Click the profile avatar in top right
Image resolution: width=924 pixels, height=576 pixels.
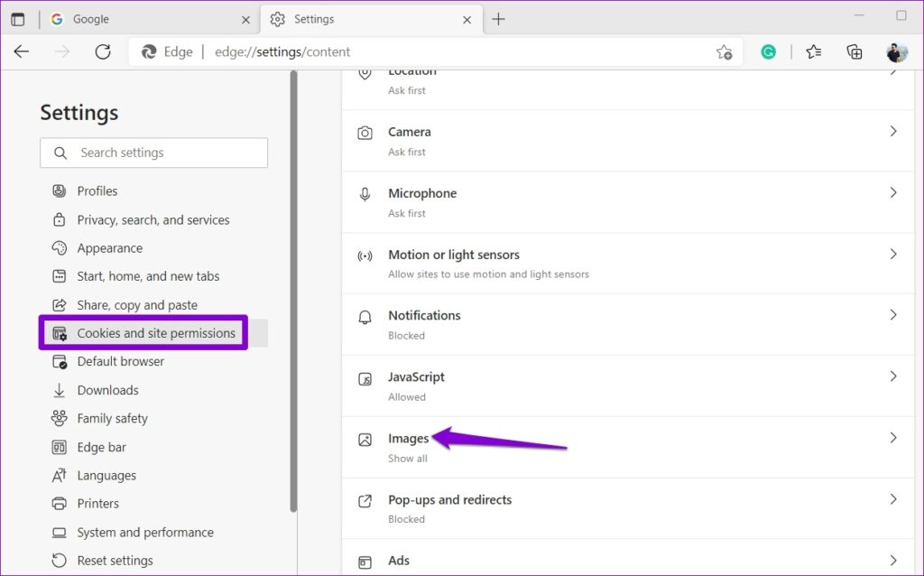pos(896,51)
